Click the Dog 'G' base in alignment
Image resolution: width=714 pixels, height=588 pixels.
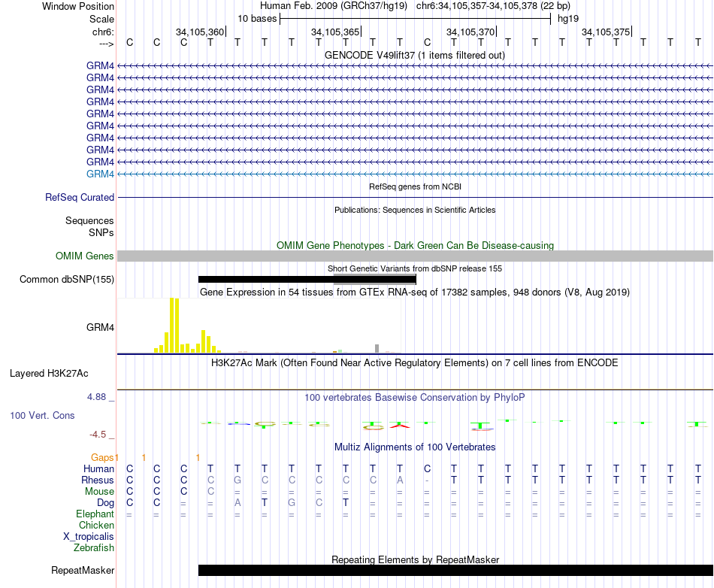click(292, 502)
